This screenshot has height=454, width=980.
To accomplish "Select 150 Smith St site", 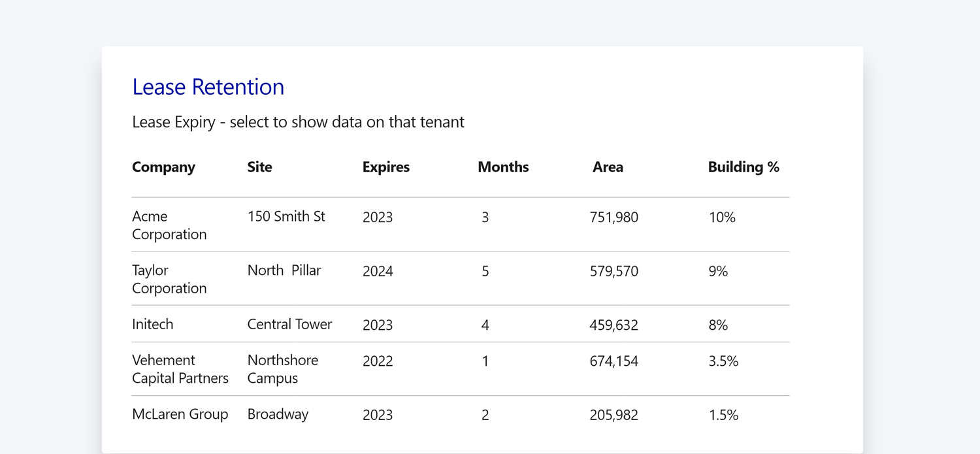I will pos(286,216).
